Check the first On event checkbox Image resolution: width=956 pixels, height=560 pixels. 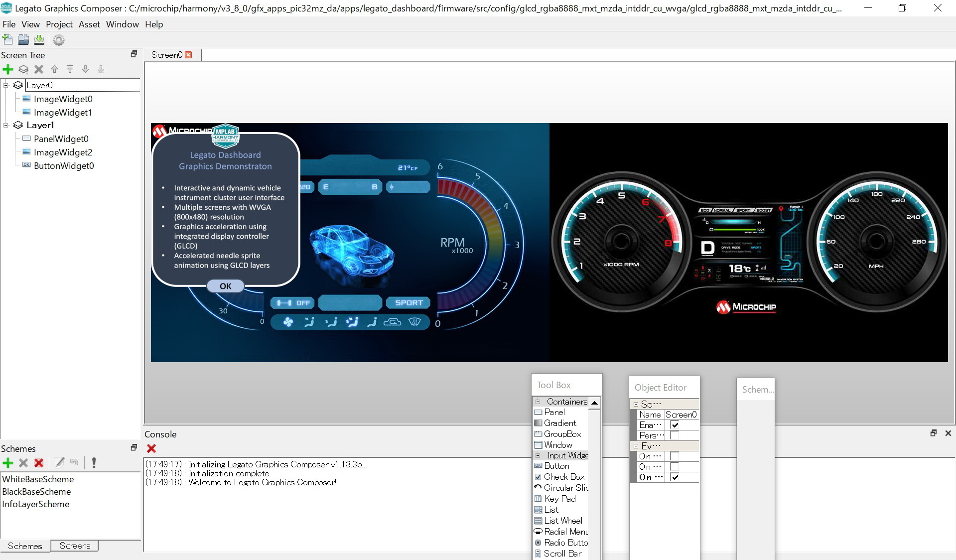(675, 456)
